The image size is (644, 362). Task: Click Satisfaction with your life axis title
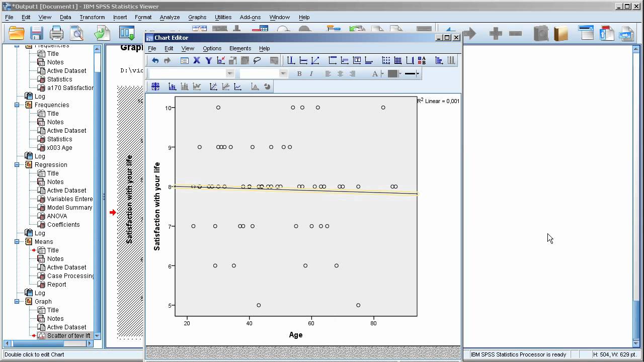click(157, 206)
